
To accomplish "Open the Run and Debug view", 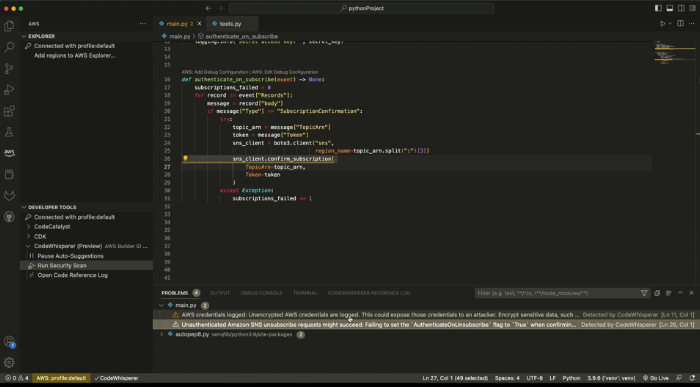I will [9, 90].
